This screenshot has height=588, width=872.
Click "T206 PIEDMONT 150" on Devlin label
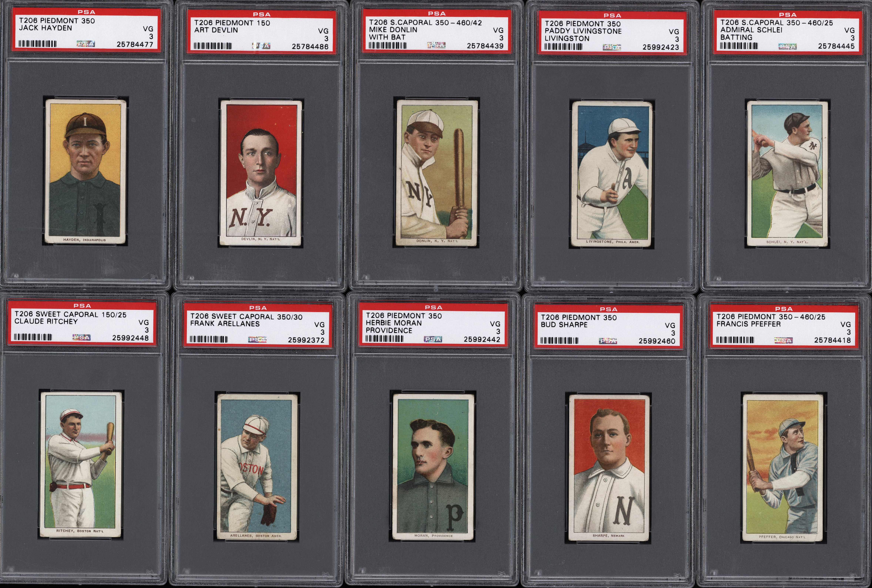click(232, 23)
